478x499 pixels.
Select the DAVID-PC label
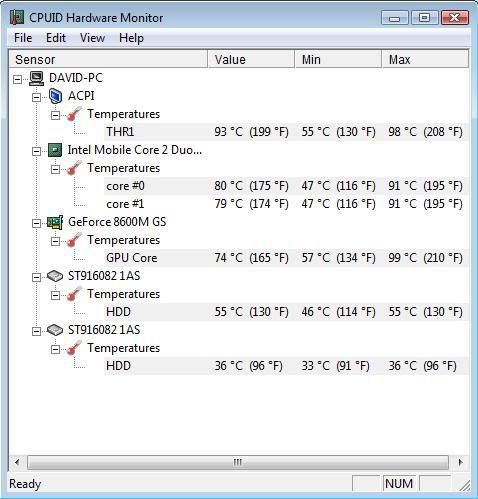point(76,78)
